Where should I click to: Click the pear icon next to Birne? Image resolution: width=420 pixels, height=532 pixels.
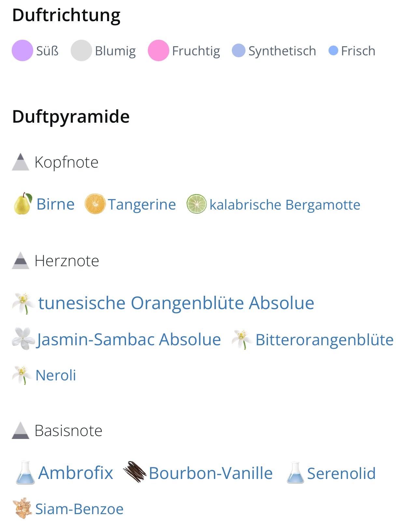click(x=23, y=204)
